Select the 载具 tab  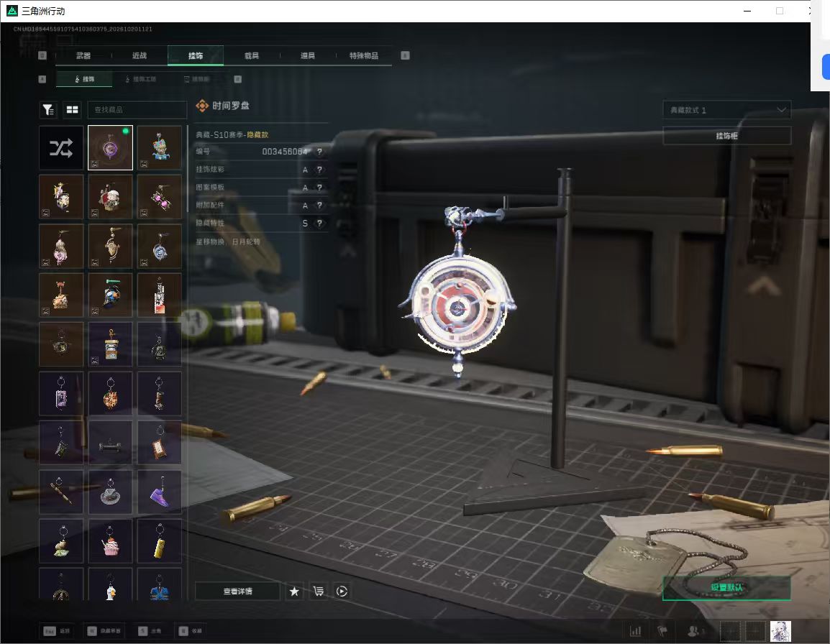(x=252, y=55)
